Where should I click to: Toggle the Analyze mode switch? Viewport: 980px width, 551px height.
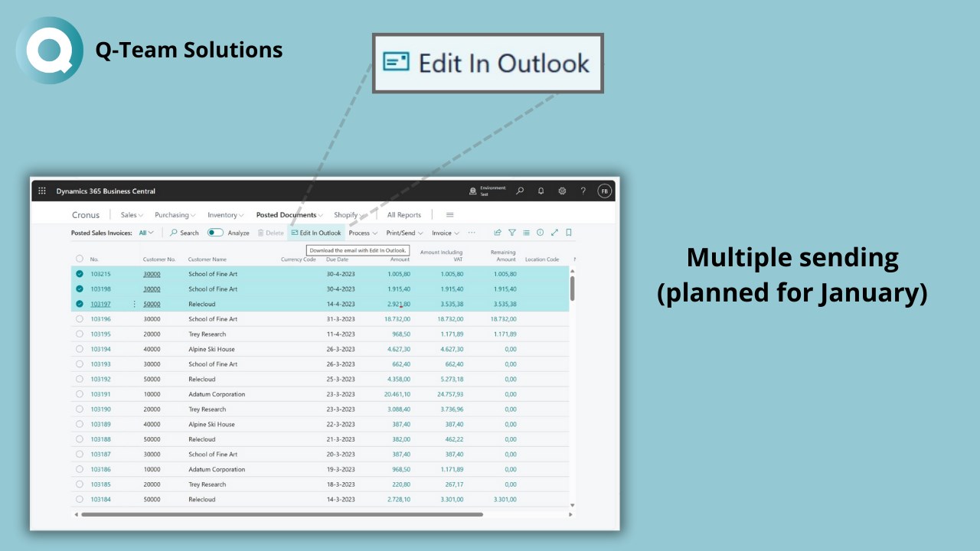215,233
